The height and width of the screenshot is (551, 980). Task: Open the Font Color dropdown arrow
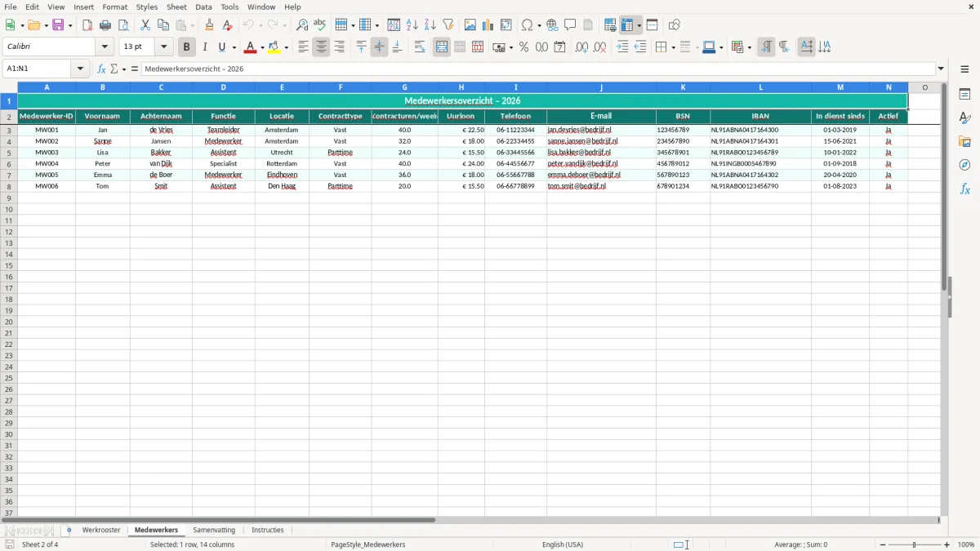tap(261, 47)
